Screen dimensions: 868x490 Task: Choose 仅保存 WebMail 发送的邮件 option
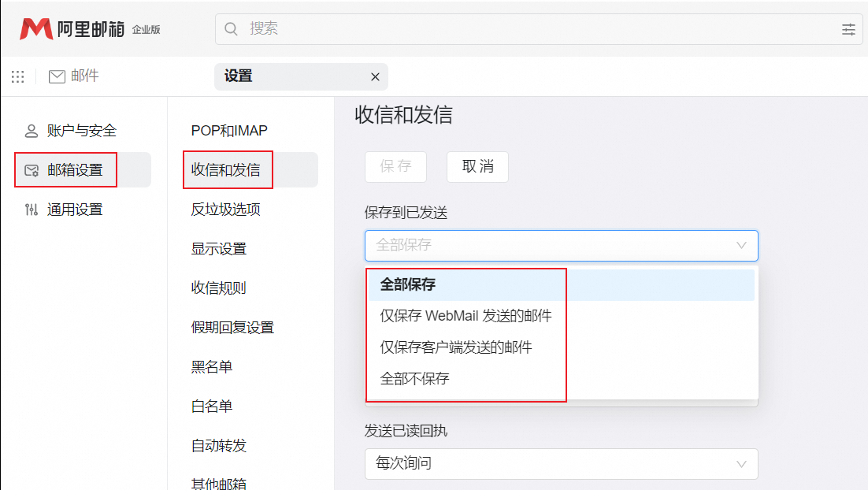tap(466, 316)
